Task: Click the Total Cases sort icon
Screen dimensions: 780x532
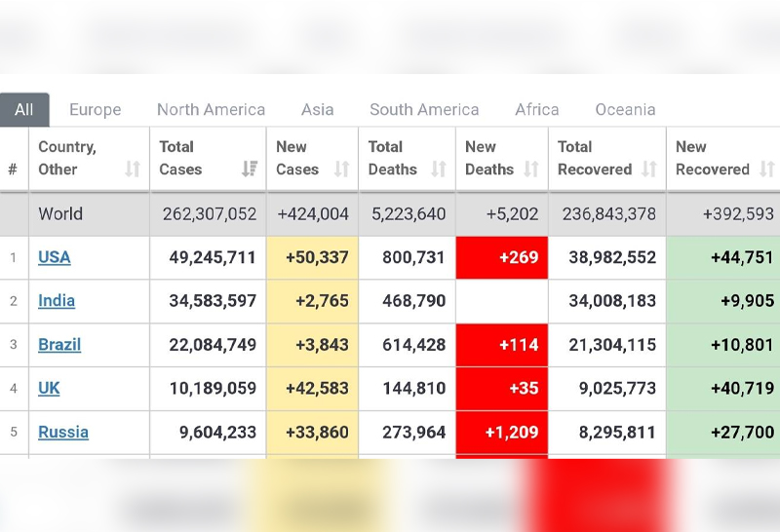Action: 250,170
